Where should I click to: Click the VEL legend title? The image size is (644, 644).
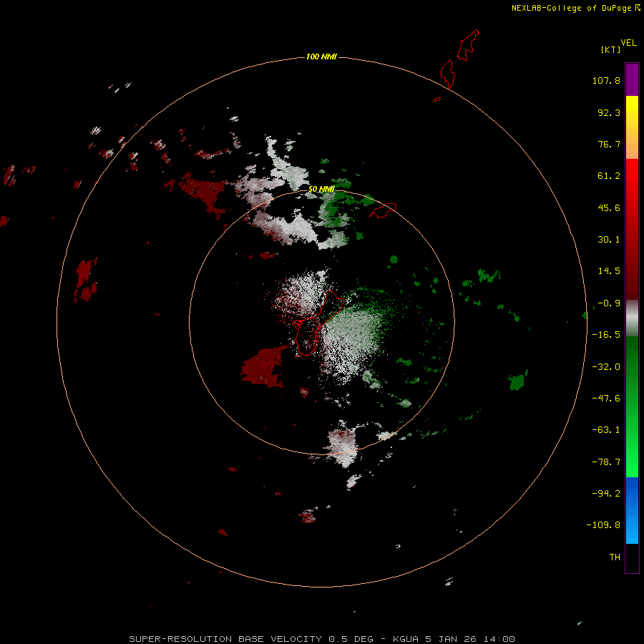click(x=628, y=43)
